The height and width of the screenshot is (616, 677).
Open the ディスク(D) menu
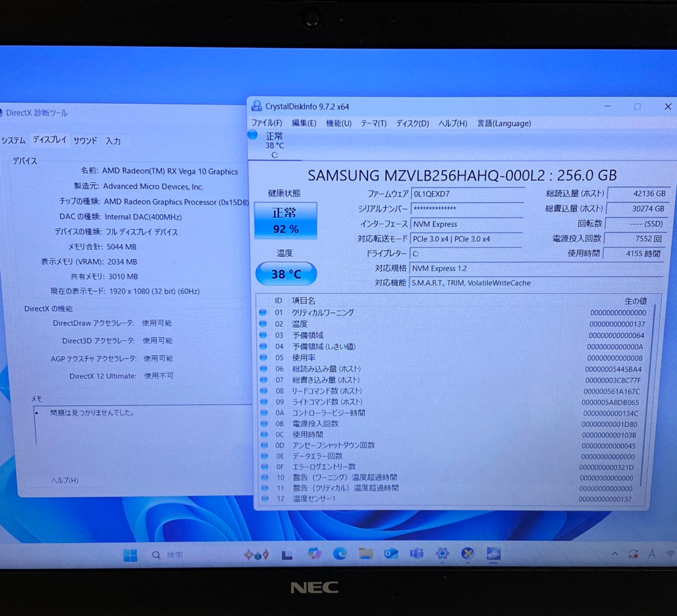[411, 123]
